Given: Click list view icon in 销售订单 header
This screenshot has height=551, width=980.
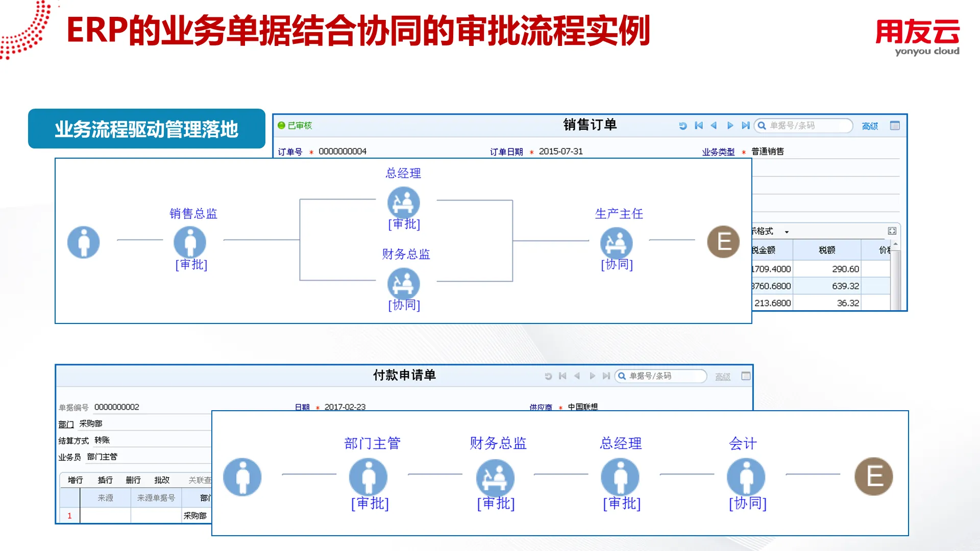Looking at the screenshot, I should 895,126.
